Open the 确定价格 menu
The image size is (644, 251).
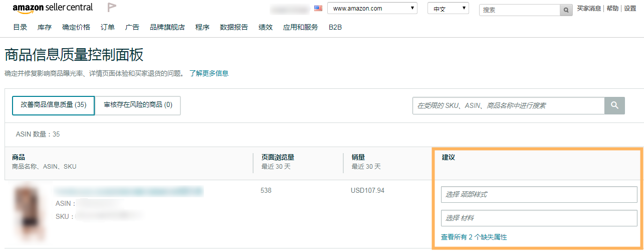click(x=76, y=27)
